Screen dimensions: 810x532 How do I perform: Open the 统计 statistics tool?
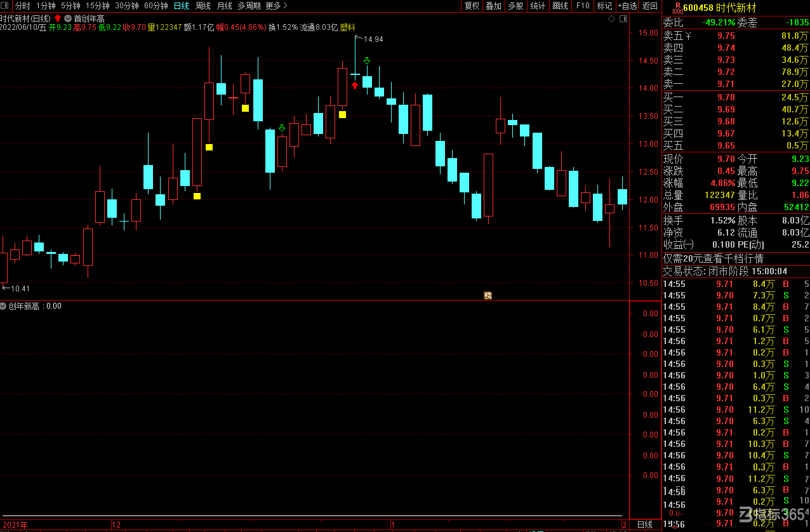click(538, 6)
